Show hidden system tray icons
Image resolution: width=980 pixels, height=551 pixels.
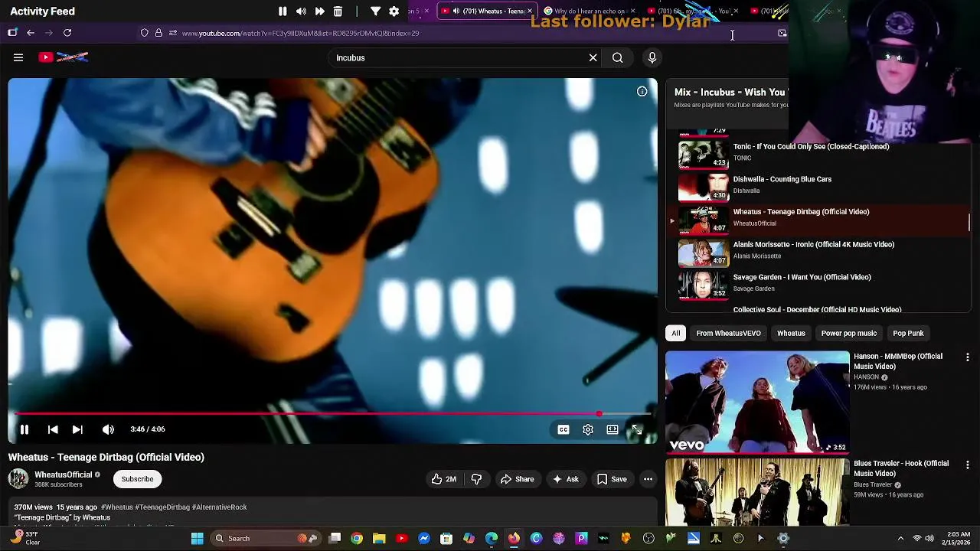coord(900,539)
